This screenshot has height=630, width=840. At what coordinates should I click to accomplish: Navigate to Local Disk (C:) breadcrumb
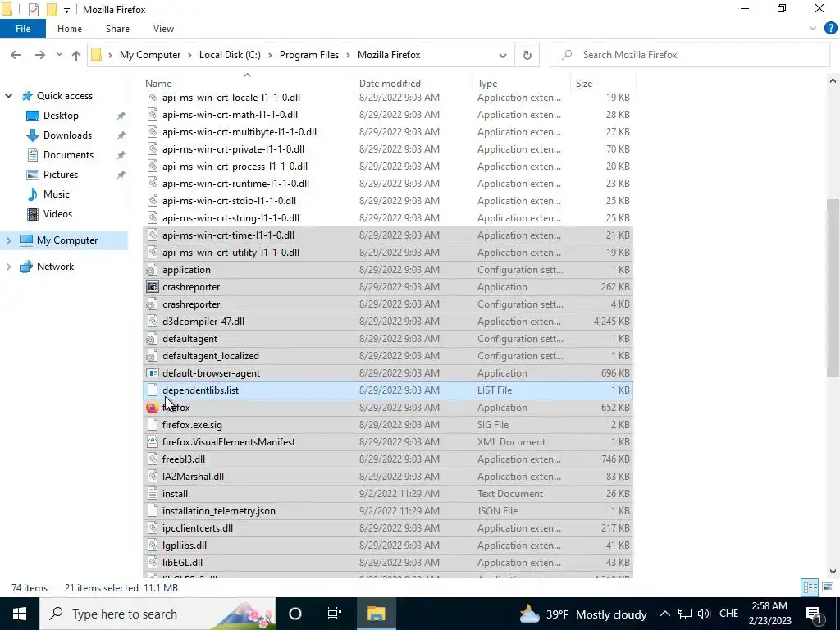[x=230, y=55]
